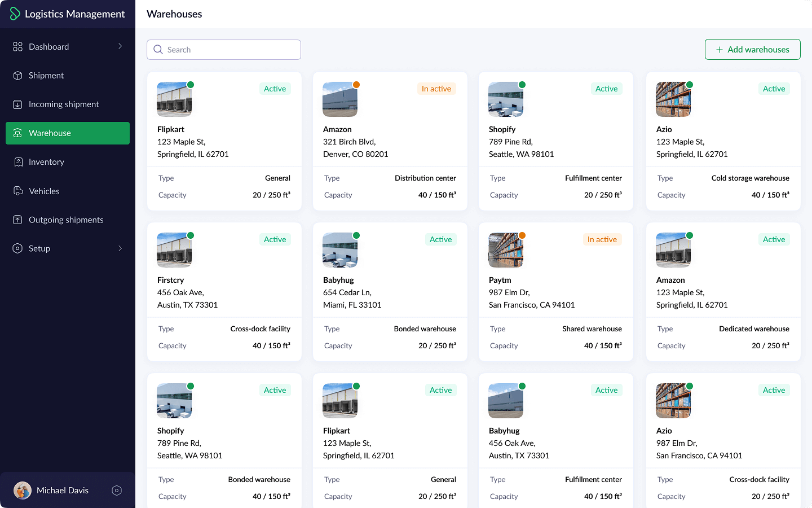The image size is (812, 508).
Task: Click the magnifier icon in search box
Action: click(x=158, y=50)
